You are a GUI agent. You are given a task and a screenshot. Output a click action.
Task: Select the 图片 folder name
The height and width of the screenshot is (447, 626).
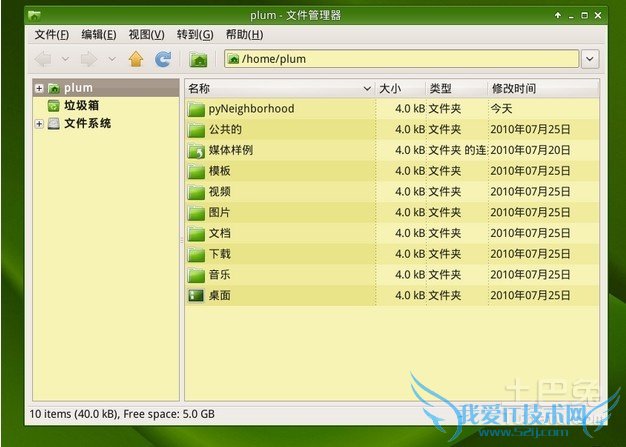pos(220,213)
